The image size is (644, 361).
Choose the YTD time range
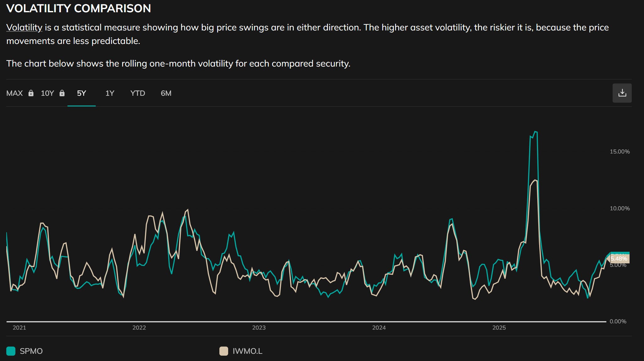click(x=137, y=93)
